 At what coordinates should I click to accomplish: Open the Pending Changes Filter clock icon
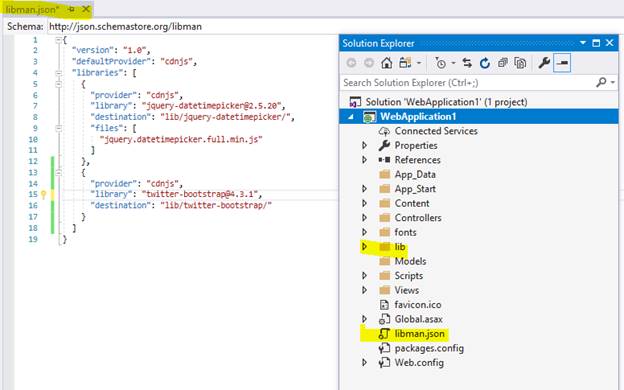441,63
